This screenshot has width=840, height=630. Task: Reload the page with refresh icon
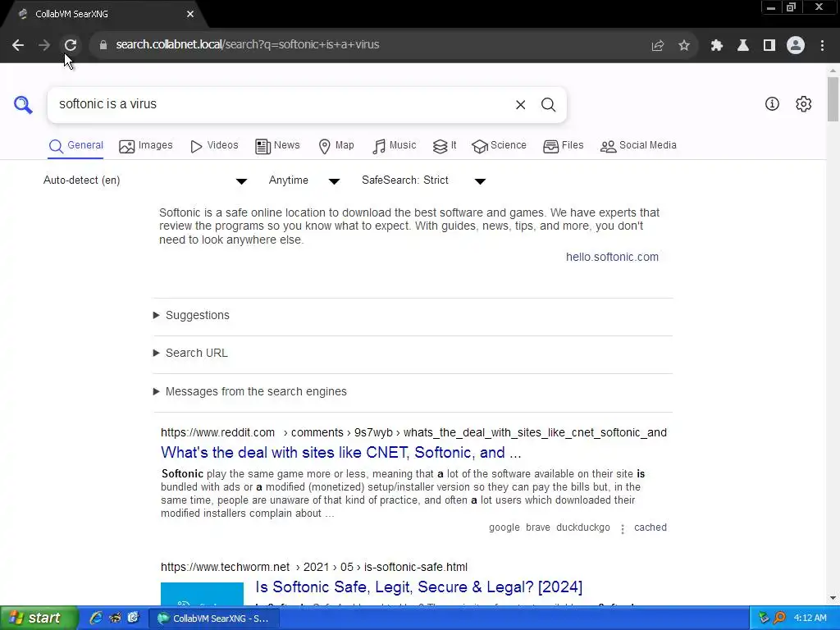point(71,45)
